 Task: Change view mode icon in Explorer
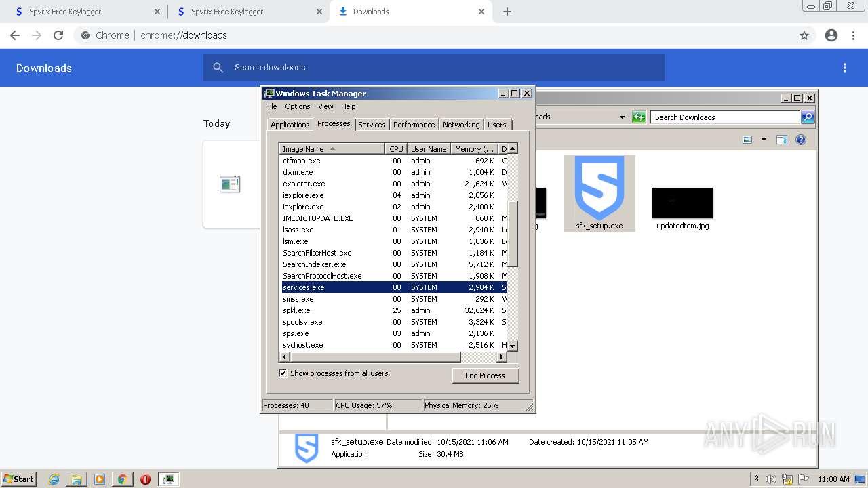(x=747, y=140)
